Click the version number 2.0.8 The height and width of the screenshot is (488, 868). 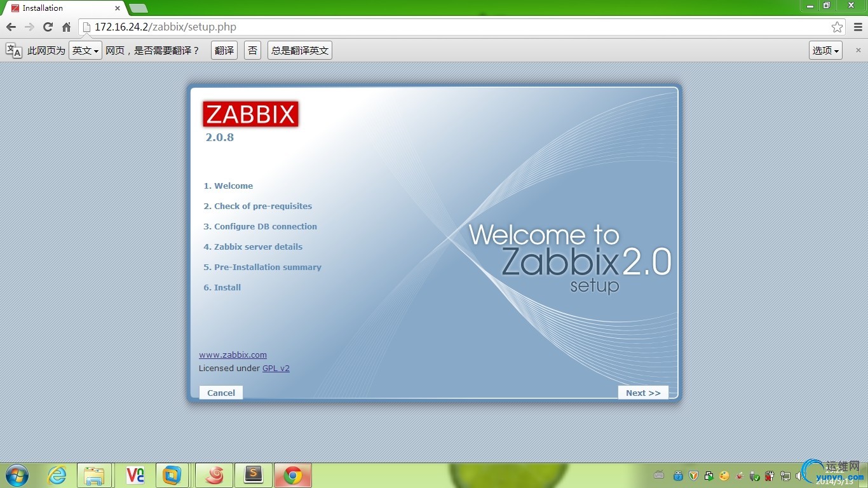pyautogui.click(x=220, y=137)
